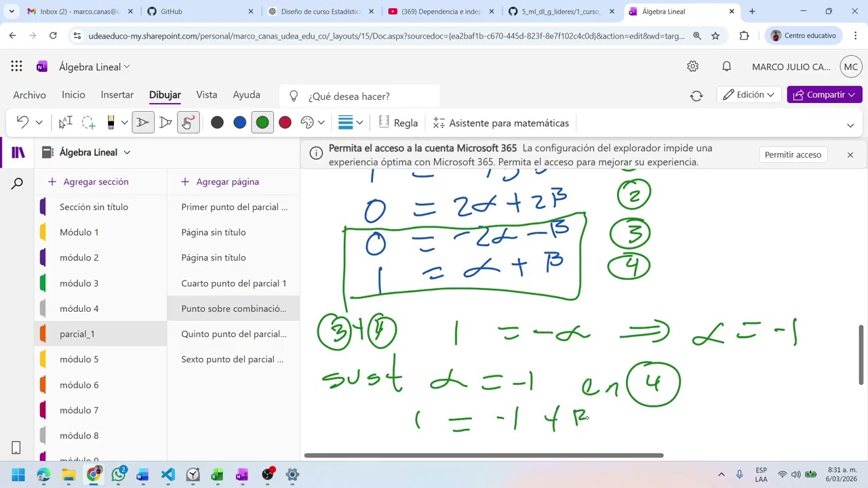
Task: Reload the page in the browser
Action: (x=53, y=36)
